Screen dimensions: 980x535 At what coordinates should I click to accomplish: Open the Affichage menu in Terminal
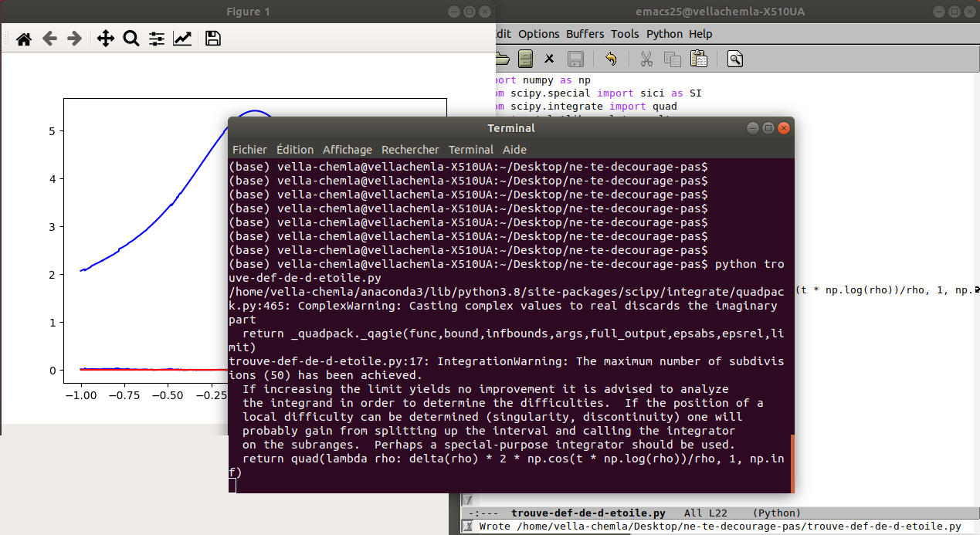click(347, 150)
